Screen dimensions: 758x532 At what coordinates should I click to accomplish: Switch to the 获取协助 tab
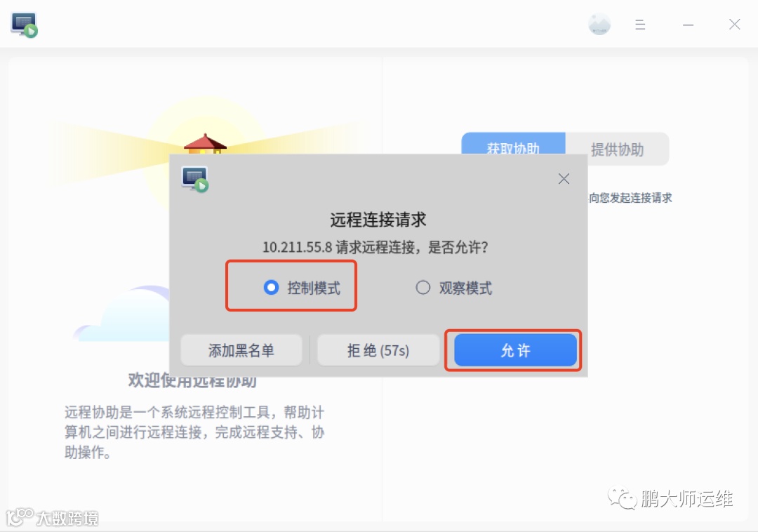(513, 143)
